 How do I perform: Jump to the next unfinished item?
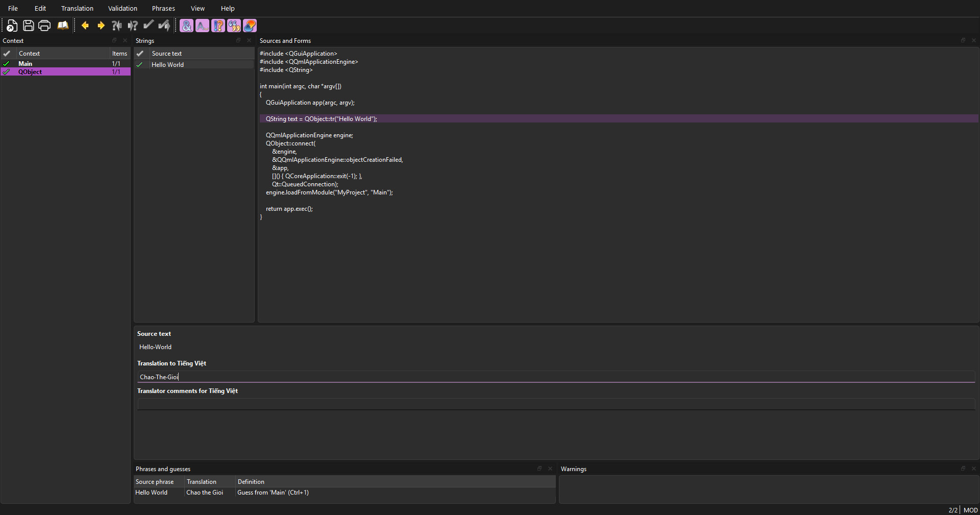click(x=133, y=26)
